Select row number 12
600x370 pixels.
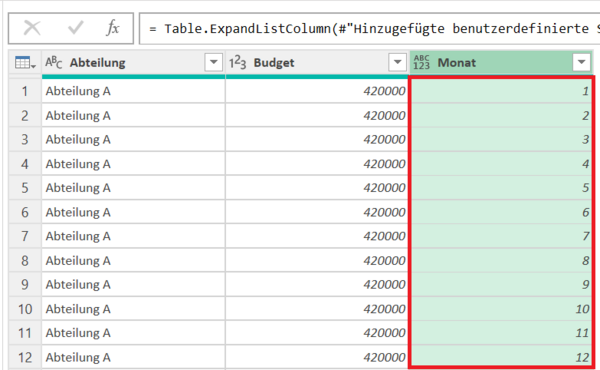tap(25, 357)
